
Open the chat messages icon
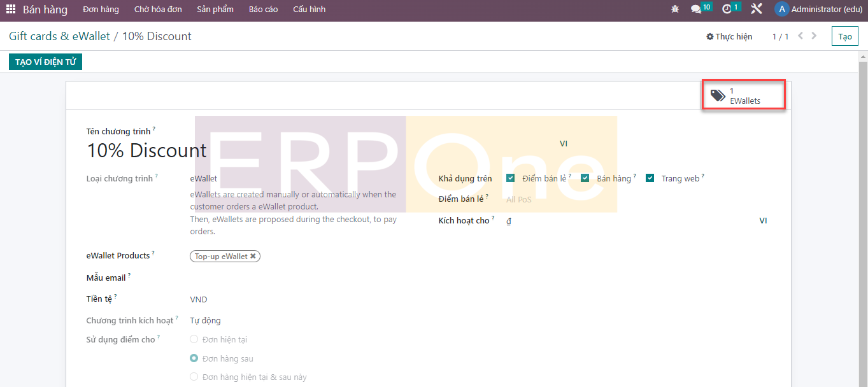click(x=696, y=10)
